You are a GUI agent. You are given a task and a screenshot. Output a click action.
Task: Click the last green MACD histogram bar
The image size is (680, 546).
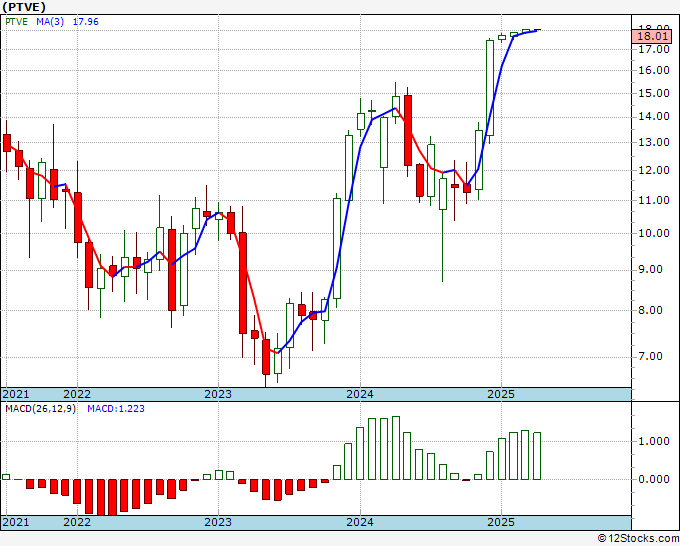tap(537, 456)
